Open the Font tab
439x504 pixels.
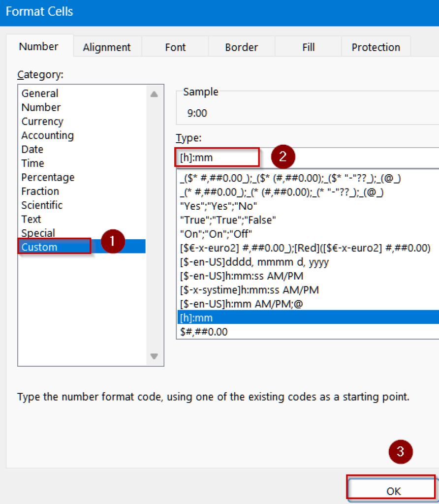(x=175, y=47)
